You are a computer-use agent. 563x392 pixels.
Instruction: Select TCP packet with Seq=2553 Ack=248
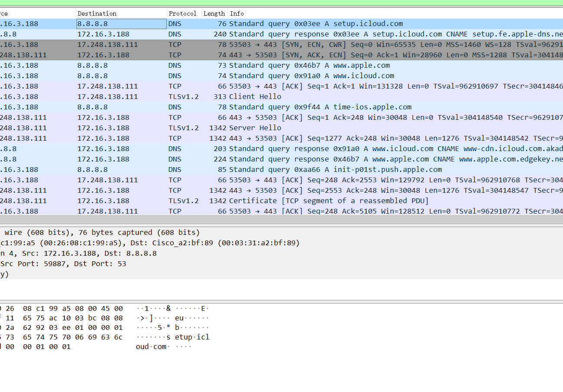coord(281,191)
